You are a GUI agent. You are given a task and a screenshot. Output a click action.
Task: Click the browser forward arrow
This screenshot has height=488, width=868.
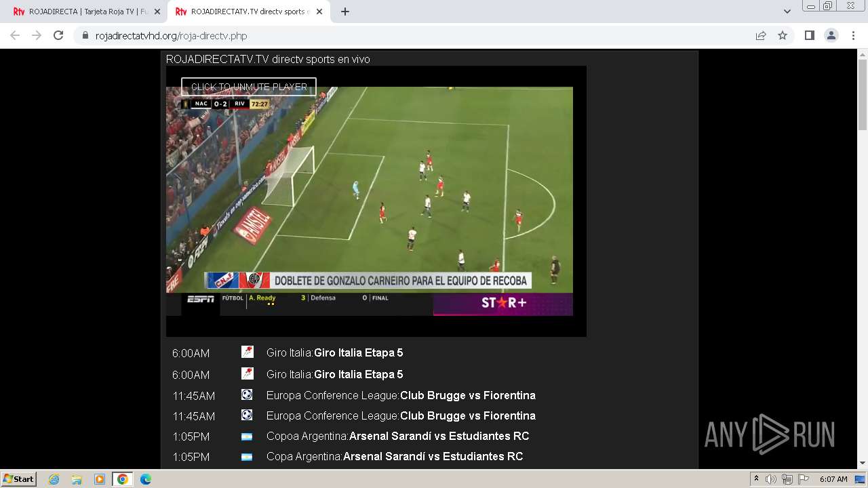pyautogui.click(x=37, y=36)
